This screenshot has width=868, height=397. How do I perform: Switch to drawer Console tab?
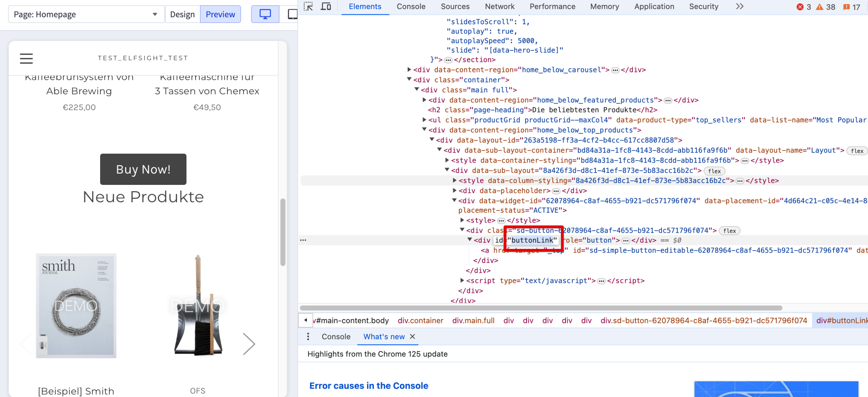pyautogui.click(x=336, y=336)
